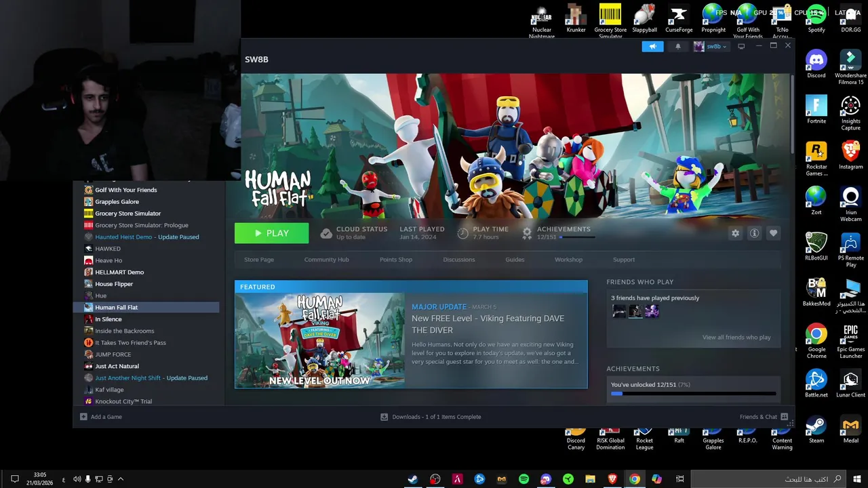Click the achievements unlocked progress bar
Image resolution: width=868 pixels, height=488 pixels.
tap(693, 393)
